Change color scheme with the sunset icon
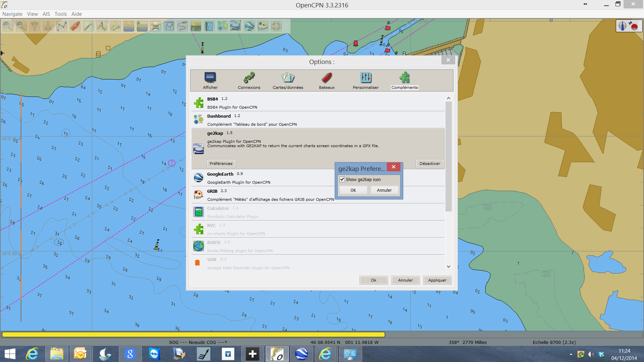 pos(196,26)
